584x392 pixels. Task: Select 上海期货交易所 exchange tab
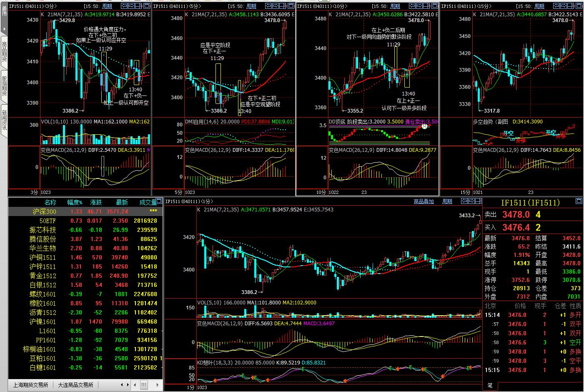31,385
